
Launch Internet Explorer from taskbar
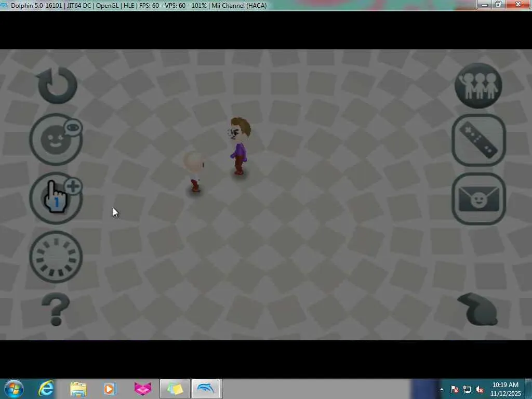[46, 389]
